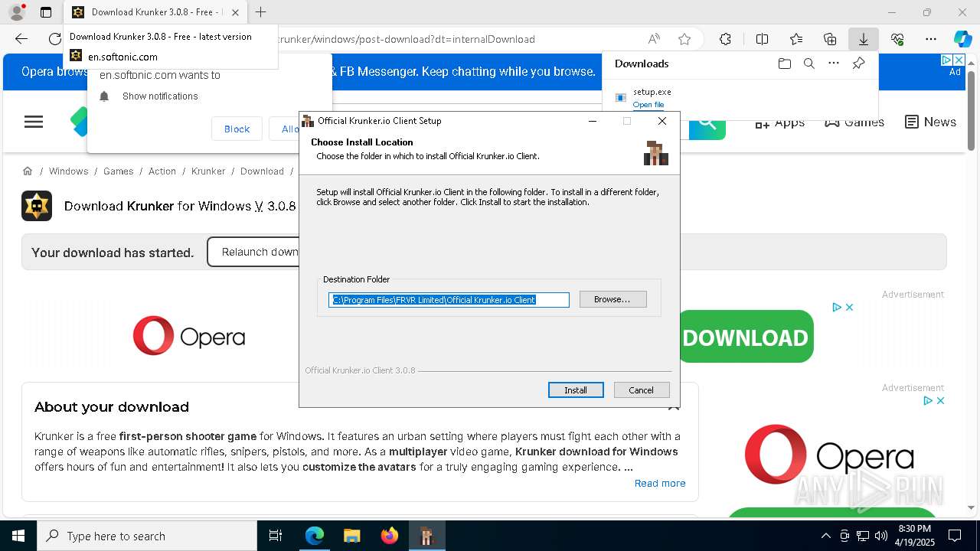Click the Edge Downloads toolbar button
This screenshot has width=980, height=551.
[x=863, y=39]
